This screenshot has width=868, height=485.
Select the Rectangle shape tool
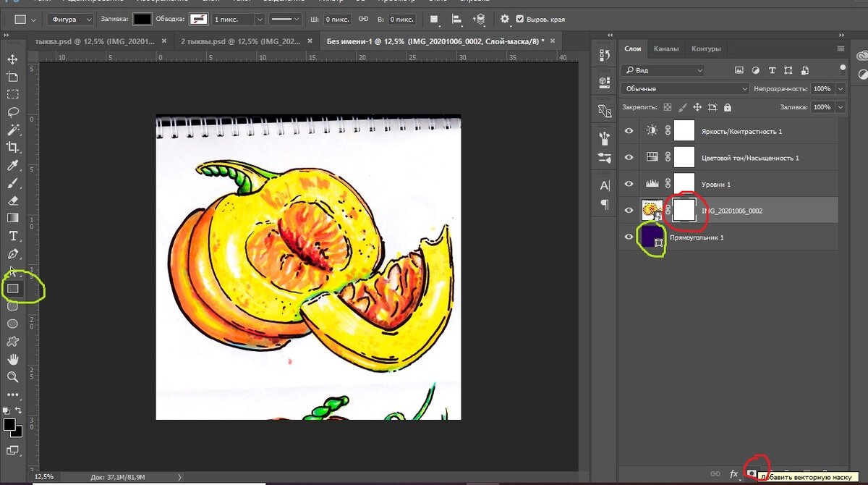12,289
